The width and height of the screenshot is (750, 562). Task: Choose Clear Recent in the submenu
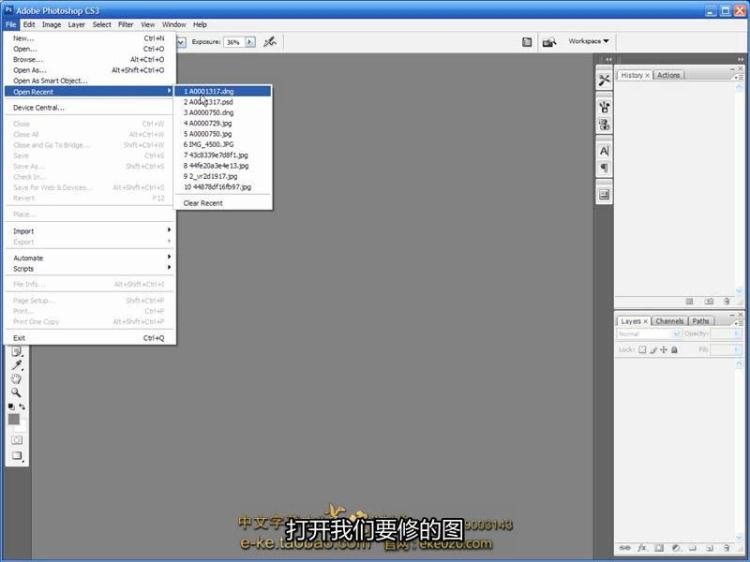click(222, 203)
